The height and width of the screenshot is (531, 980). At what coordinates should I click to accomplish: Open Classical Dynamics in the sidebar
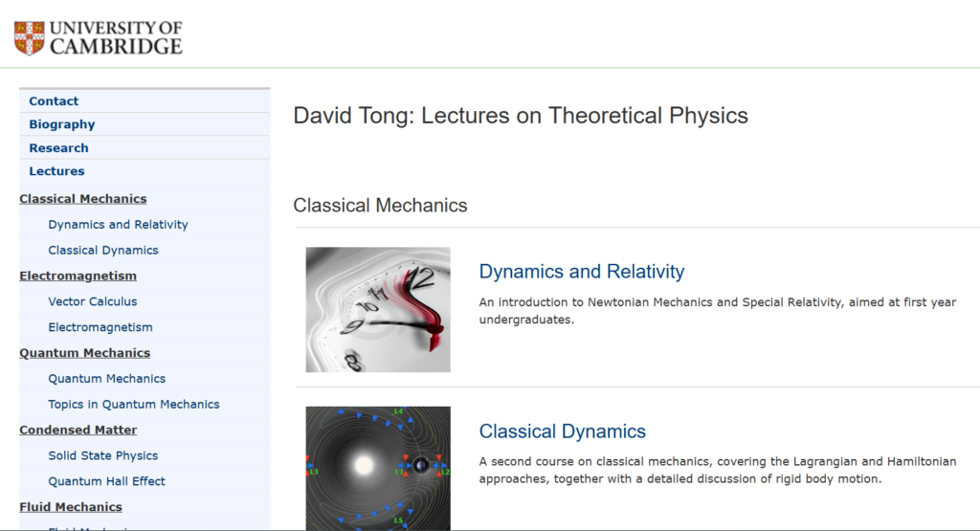(103, 251)
